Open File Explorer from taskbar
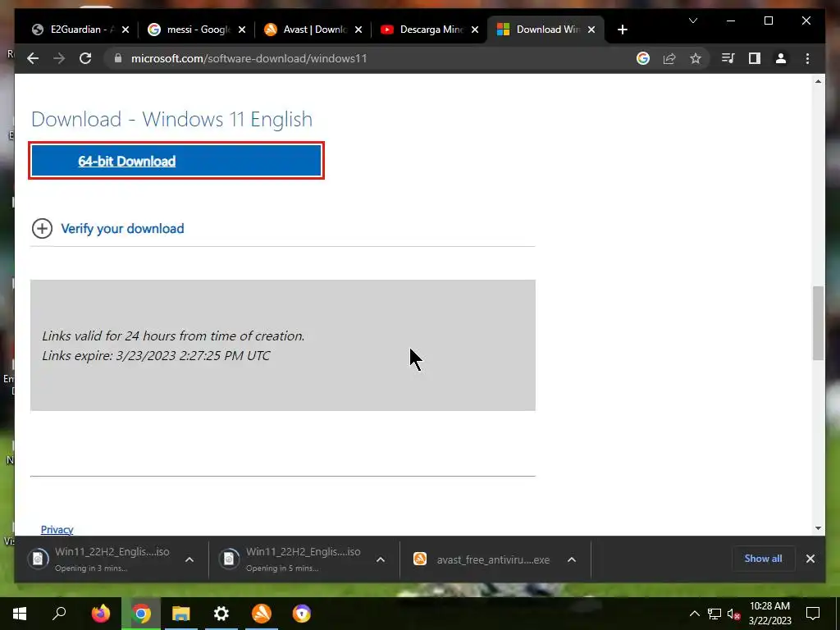This screenshot has height=630, width=840. click(181, 614)
